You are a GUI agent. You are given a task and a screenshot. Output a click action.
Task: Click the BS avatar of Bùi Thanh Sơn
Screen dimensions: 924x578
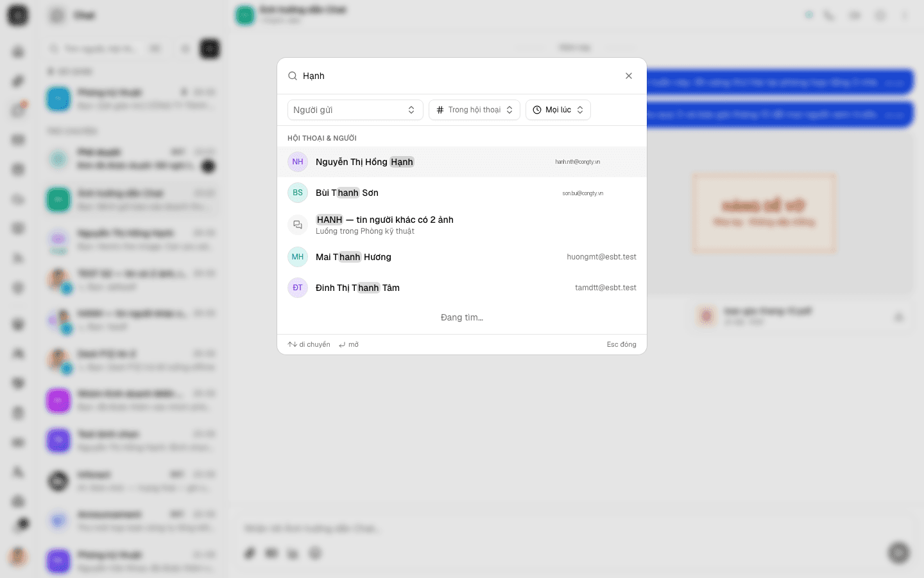pos(298,193)
